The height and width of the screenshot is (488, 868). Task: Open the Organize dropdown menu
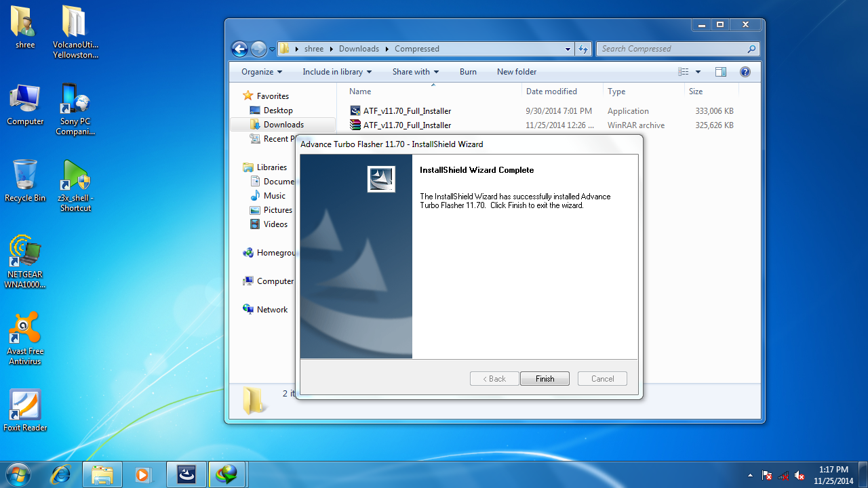point(262,72)
